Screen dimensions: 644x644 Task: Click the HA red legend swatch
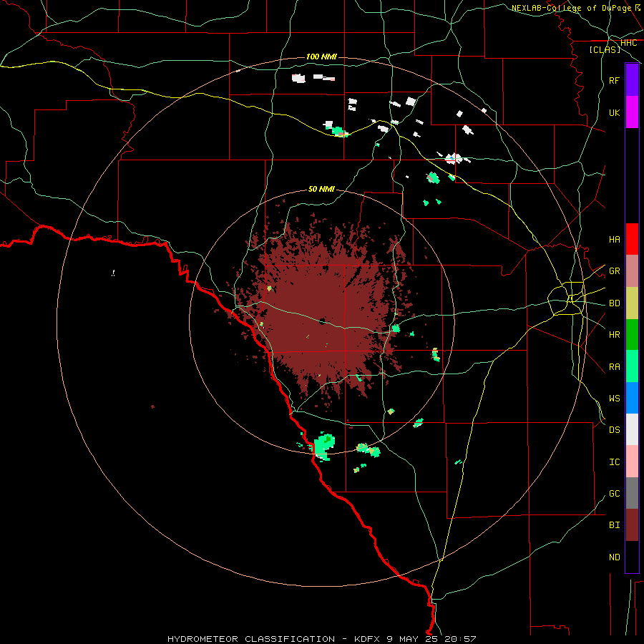tap(632, 239)
